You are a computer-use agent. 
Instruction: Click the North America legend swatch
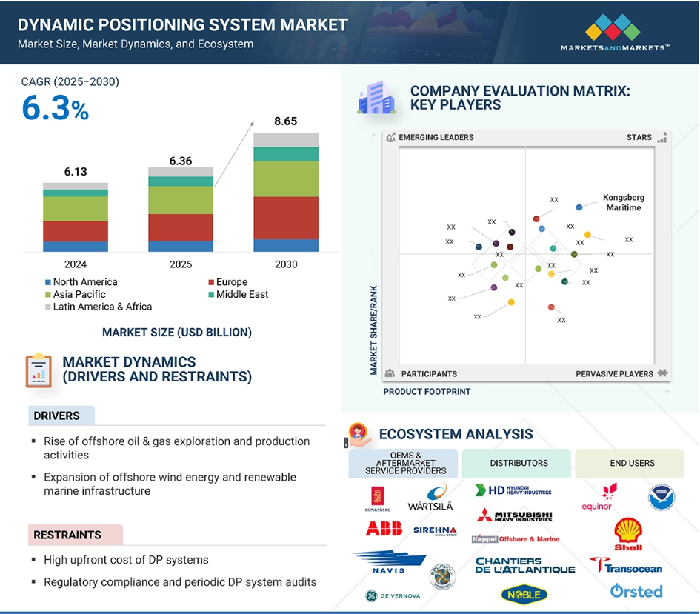coord(47,282)
